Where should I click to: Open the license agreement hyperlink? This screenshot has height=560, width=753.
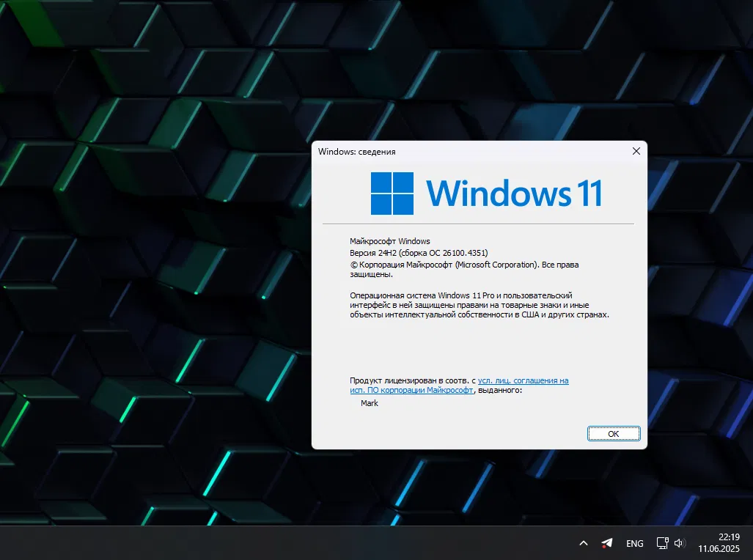523,380
